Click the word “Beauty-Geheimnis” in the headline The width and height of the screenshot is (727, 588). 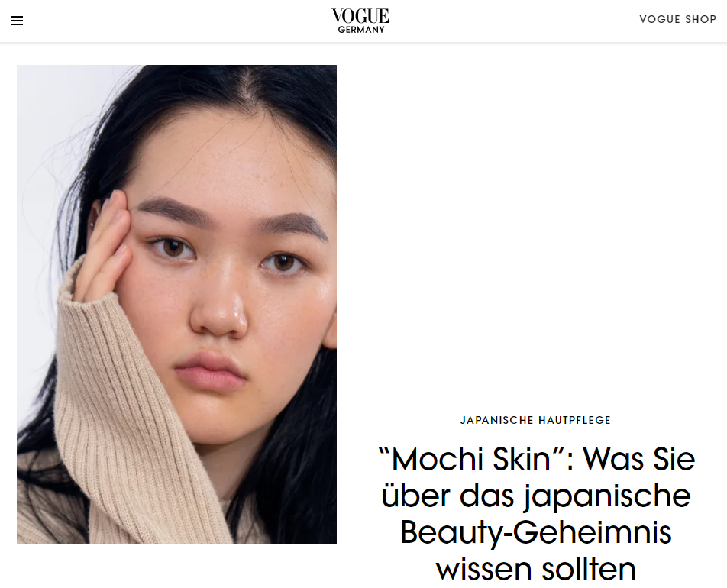(536, 532)
